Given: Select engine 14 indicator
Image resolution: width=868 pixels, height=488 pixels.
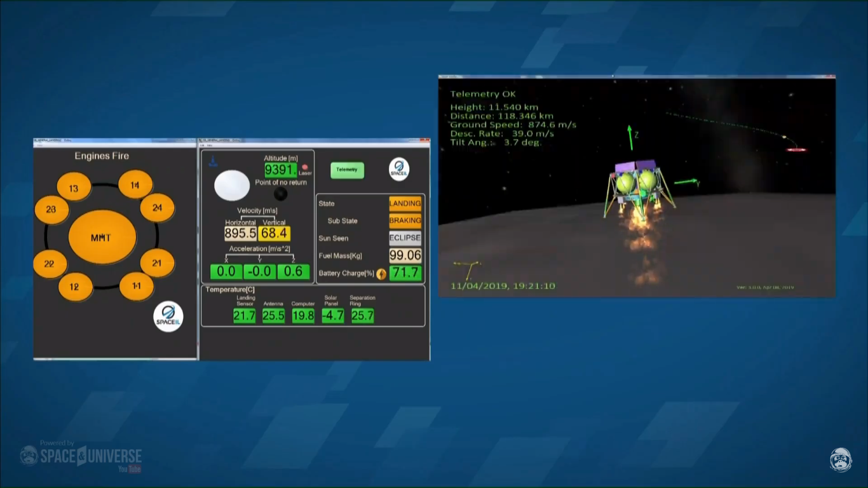Looking at the screenshot, I should pos(135,185).
